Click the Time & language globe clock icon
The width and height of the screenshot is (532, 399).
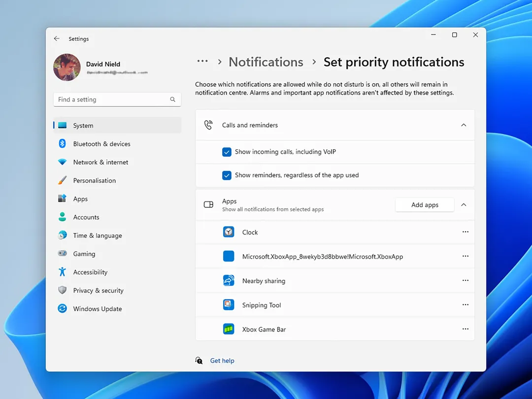click(x=63, y=235)
